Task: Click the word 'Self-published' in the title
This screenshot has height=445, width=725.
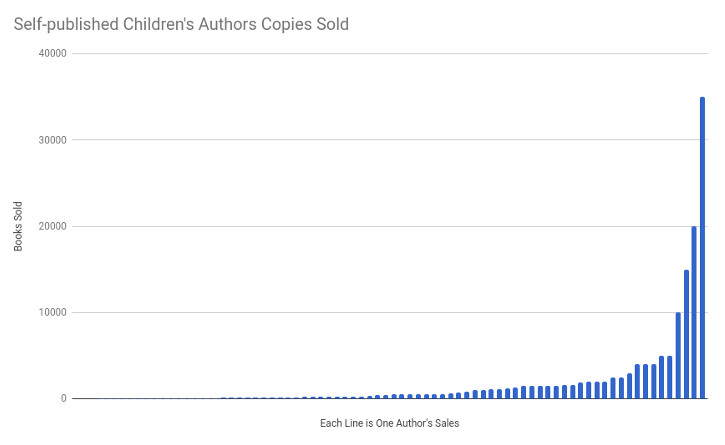Action: (x=66, y=24)
